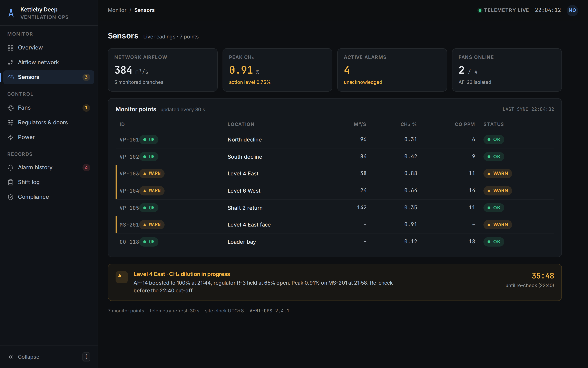Viewport: 588px width, 368px height.
Task: Click the [ keyboard shortcut badge
Action: (86, 357)
